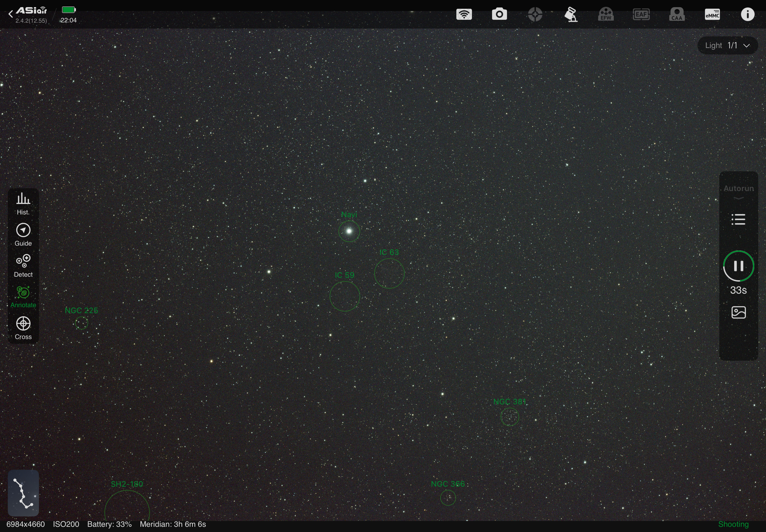Open the CAA rotator settings
The image size is (766, 532).
click(x=677, y=14)
